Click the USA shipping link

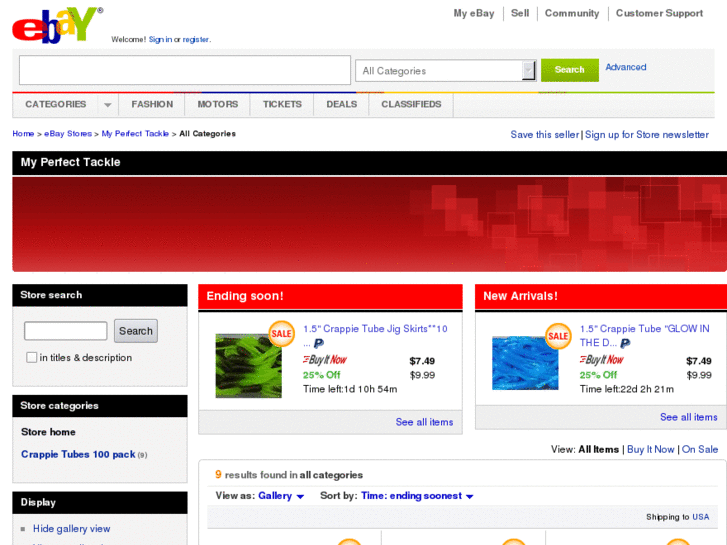click(701, 517)
